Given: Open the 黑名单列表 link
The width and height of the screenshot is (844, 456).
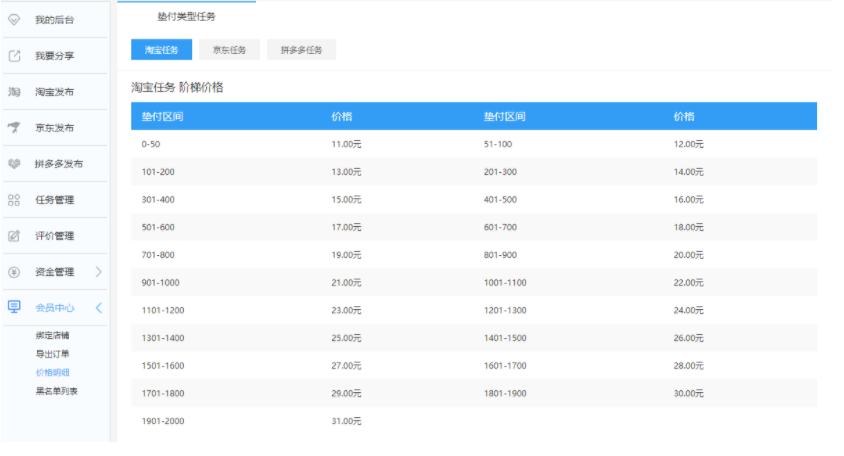Looking at the screenshot, I should (56, 391).
